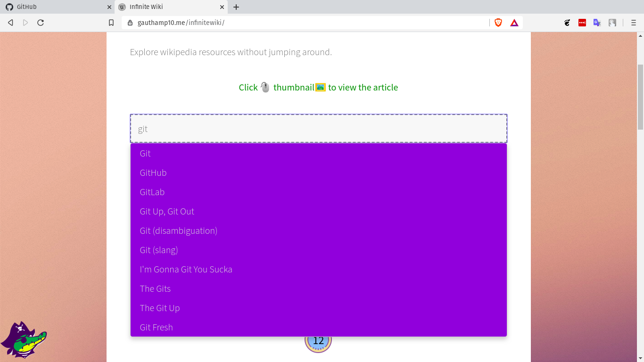
Task: Open the translate extension icon
Action: pos(597,23)
